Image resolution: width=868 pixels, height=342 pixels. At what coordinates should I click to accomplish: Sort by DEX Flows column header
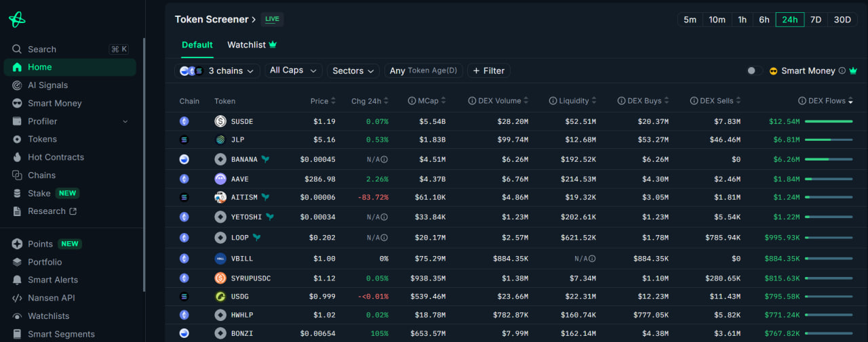[x=826, y=101]
